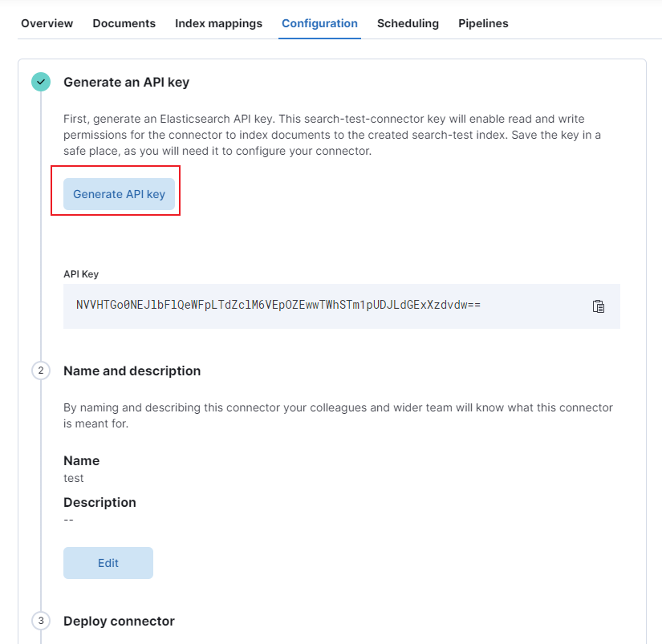Screen dimensions: 662x644
Task: Open the Documents tab
Action: (124, 23)
